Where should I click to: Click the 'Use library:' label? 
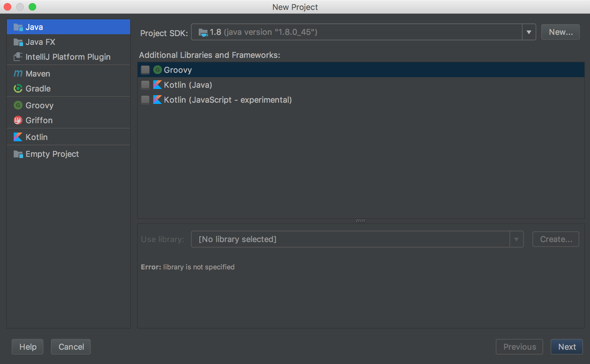pyautogui.click(x=162, y=239)
